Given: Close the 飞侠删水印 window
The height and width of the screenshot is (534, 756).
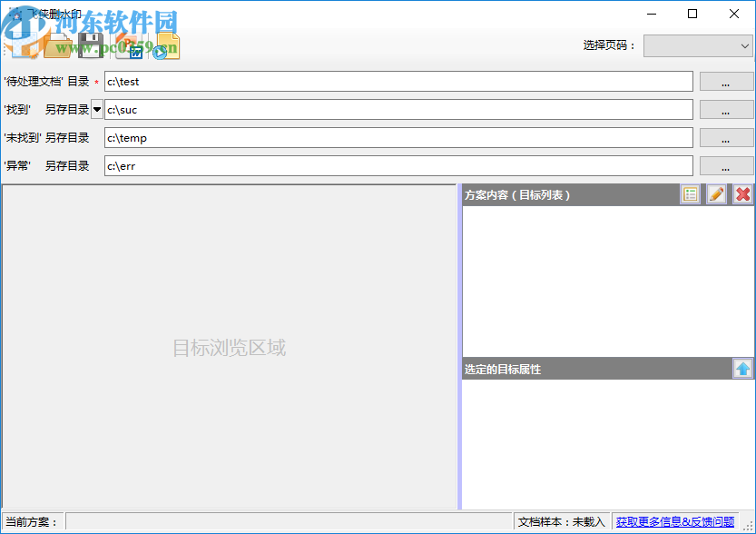Looking at the screenshot, I should tap(734, 14).
